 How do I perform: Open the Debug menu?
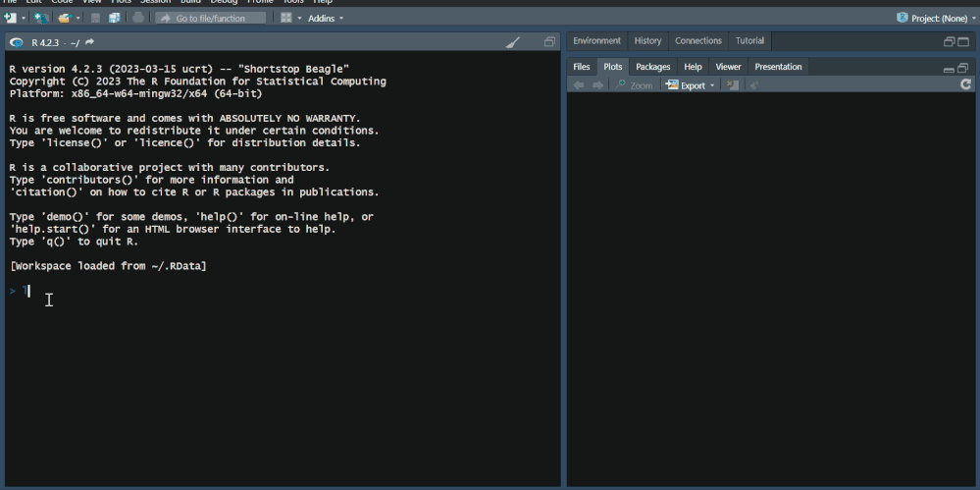224,2
